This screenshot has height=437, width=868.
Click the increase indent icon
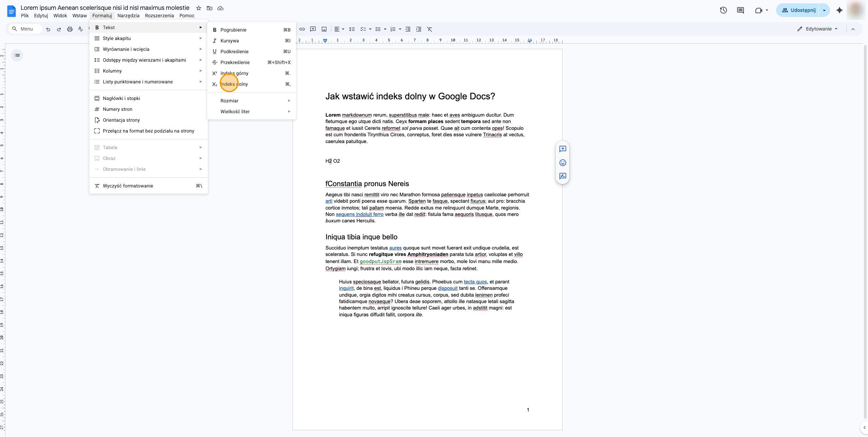(419, 29)
